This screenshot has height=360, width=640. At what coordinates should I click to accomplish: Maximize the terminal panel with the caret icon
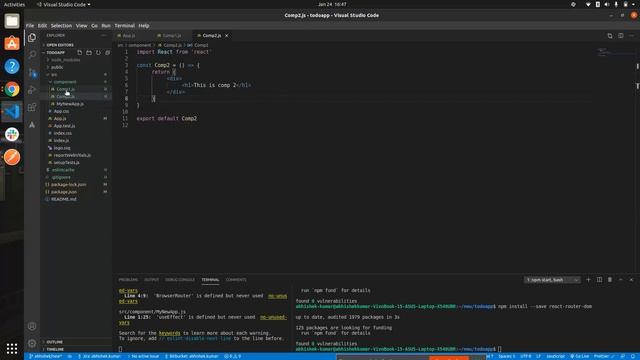click(x=620, y=280)
